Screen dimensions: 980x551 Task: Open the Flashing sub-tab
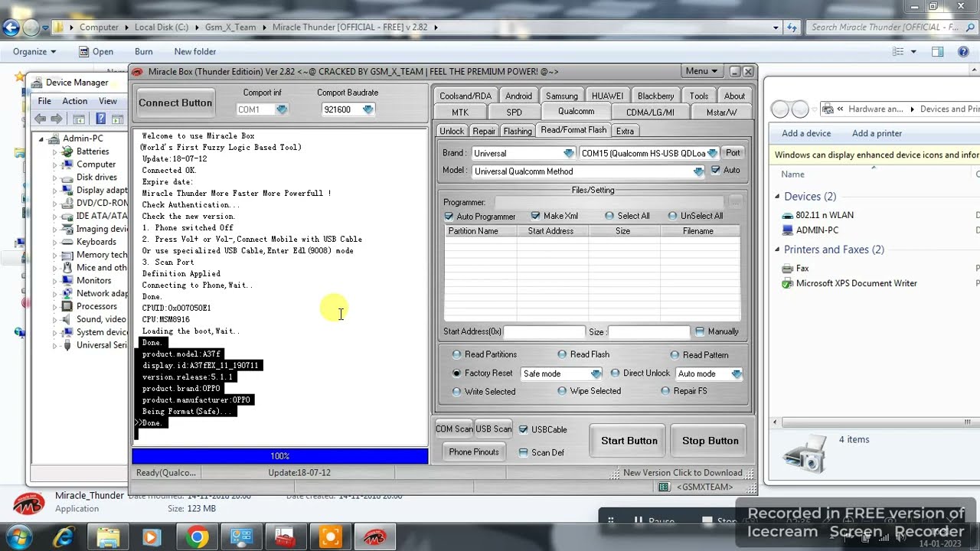click(x=518, y=131)
